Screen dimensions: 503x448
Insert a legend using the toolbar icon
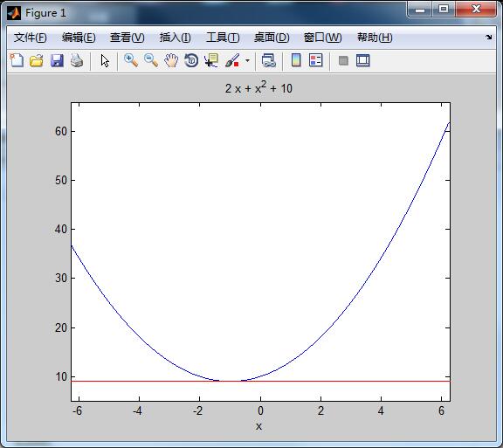pos(316,60)
